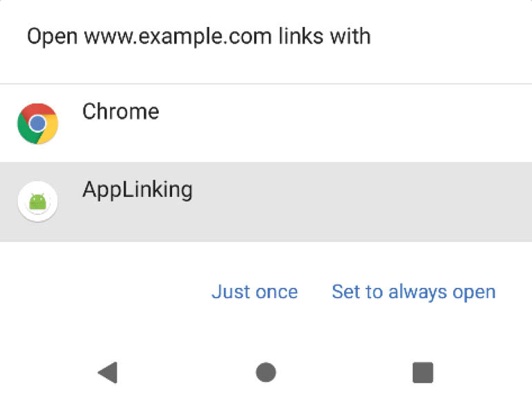The height and width of the screenshot is (406, 532).
Task: Select the AppLinking label text
Action: pos(137,190)
